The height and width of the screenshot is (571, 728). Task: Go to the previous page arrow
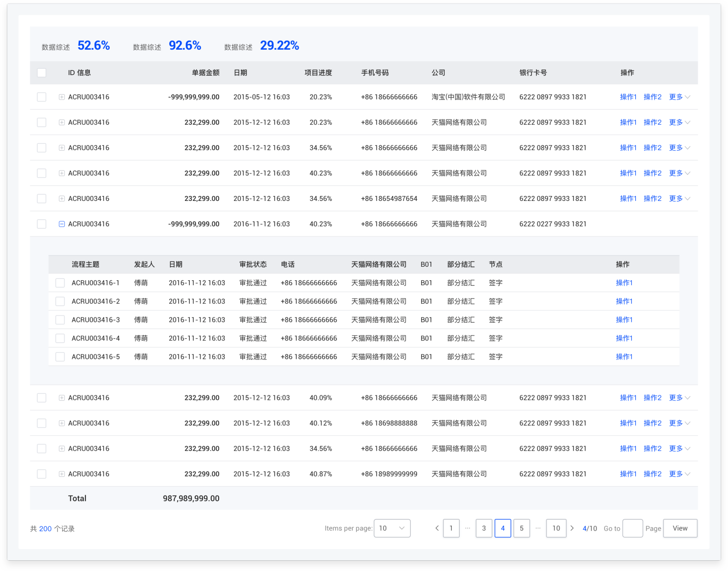click(x=437, y=528)
